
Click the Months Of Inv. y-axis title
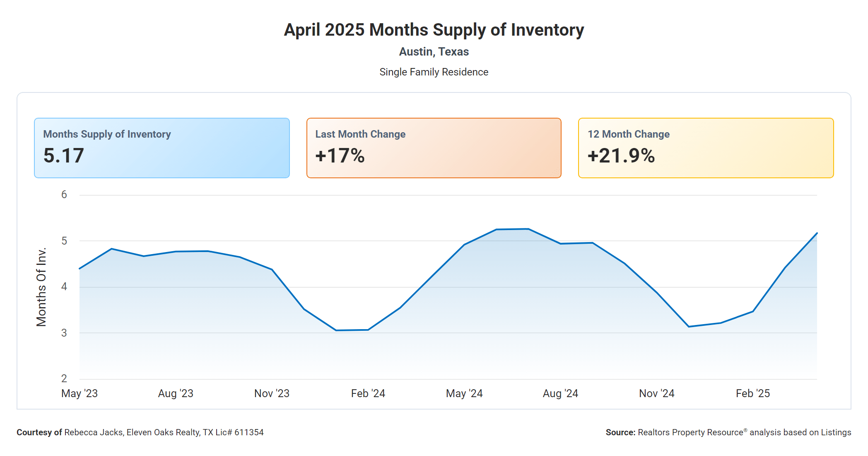click(x=41, y=287)
